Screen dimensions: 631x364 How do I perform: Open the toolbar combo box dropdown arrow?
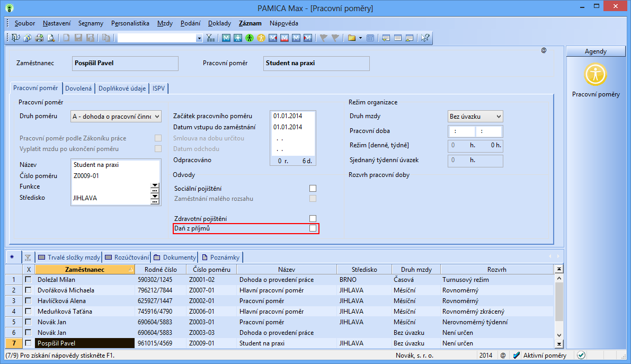click(x=199, y=38)
